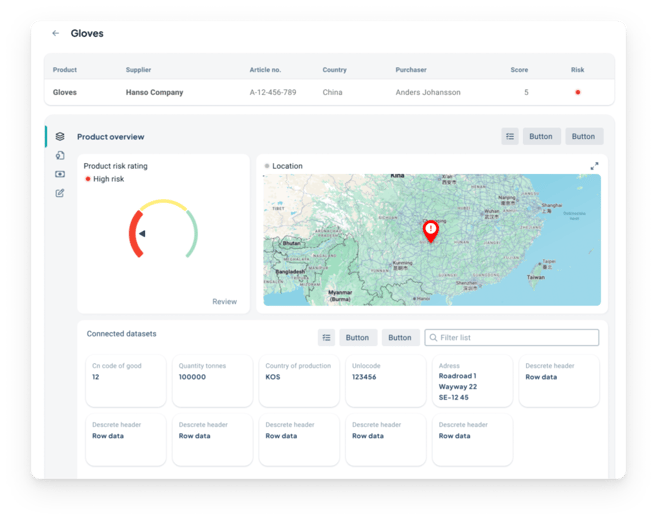Click Hanso Company in the supplier column
The width and height of the screenshot is (657, 520).
[154, 92]
